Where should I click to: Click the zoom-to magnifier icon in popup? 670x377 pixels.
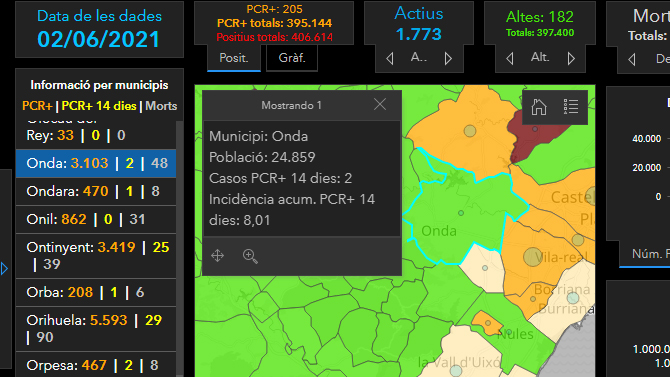250,256
